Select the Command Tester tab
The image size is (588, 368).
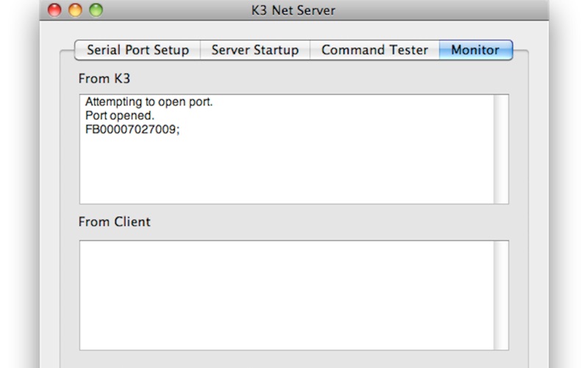point(375,50)
